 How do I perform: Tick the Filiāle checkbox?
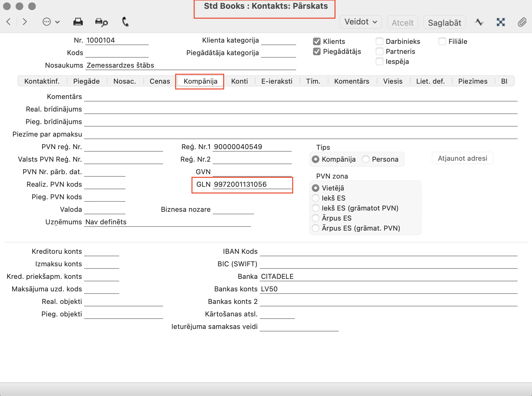pyautogui.click(x=442, y=41)
